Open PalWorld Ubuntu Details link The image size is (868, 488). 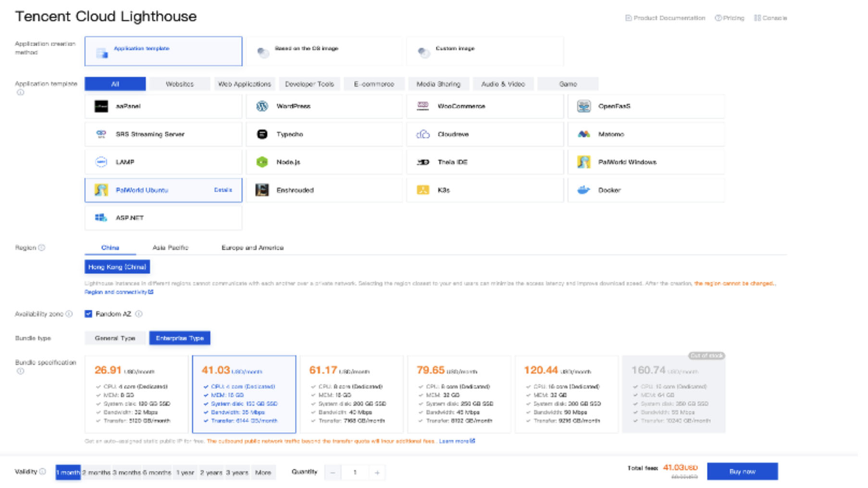coord(223,190)
